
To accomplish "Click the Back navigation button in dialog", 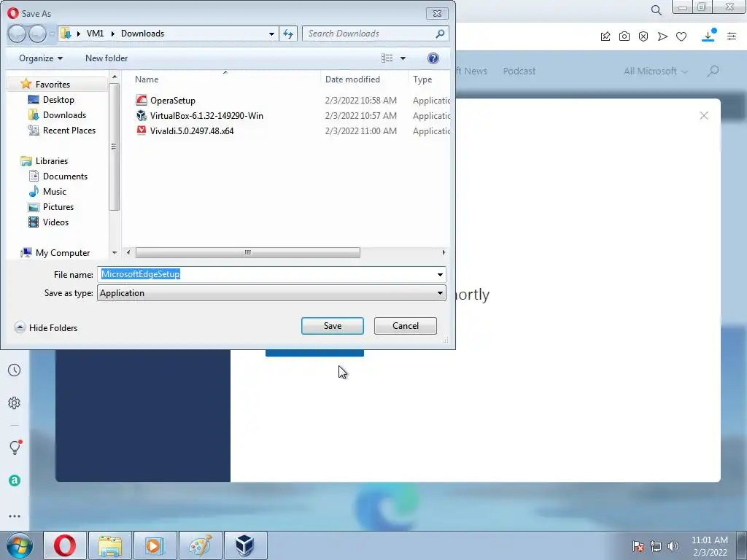I will 17,34.
